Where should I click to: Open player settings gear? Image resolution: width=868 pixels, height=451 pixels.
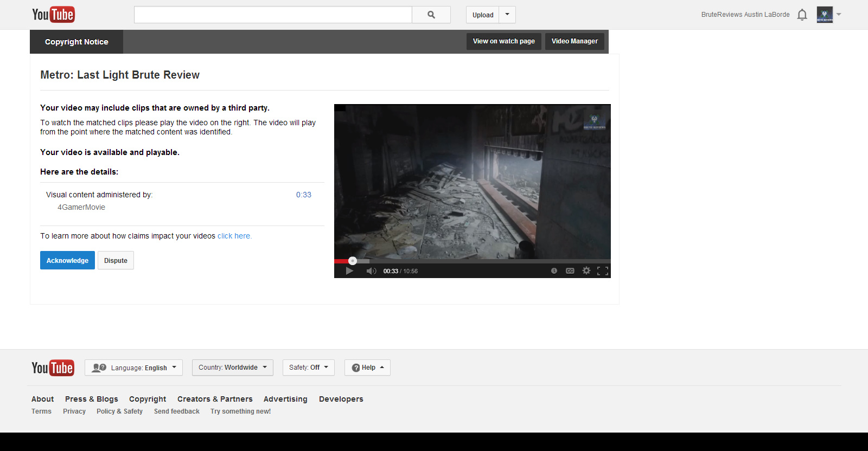pyautogui.click(x=586, y=270)
